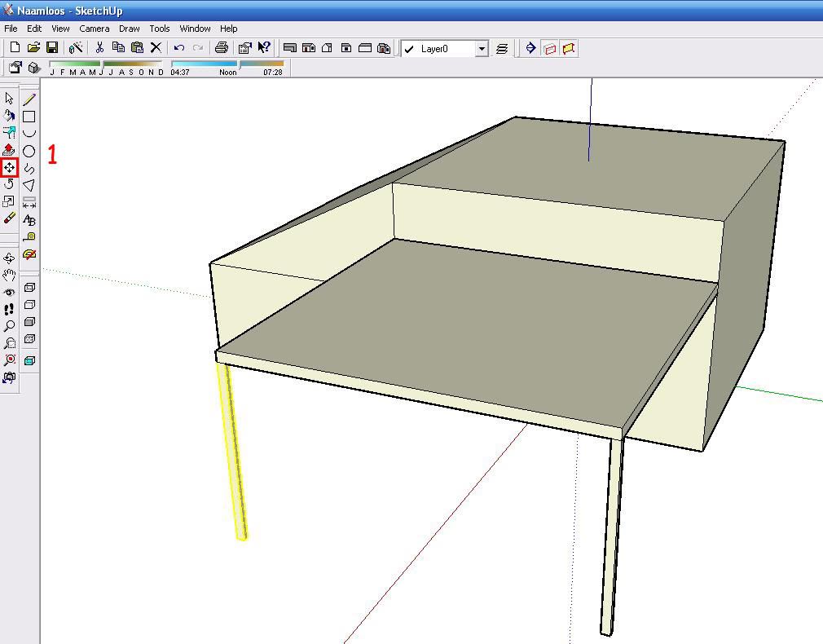Image resolution: width=823 pixels, height=644 pixels.
Task: Select the Move tool
Action: point(9,168)
